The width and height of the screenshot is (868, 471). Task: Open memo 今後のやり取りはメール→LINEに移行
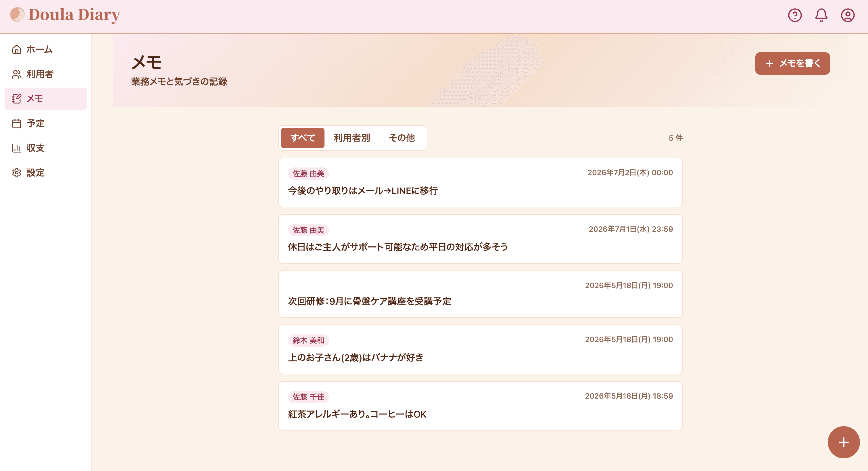pyautogui.click(x=480, y=182)
